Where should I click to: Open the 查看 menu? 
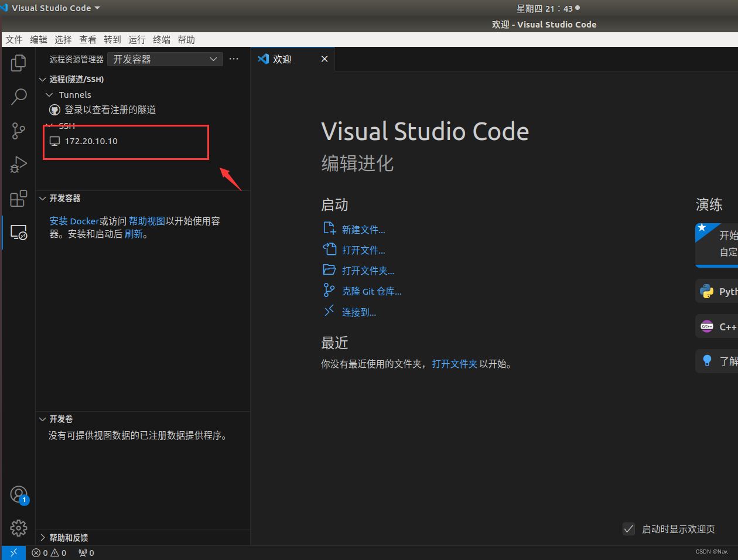click(x=88, y=40)
